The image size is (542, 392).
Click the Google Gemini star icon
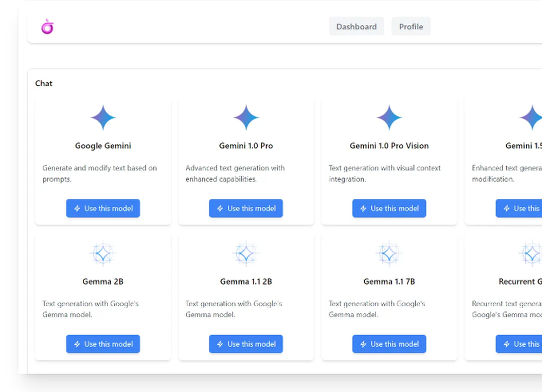click(x=103, y=117)
